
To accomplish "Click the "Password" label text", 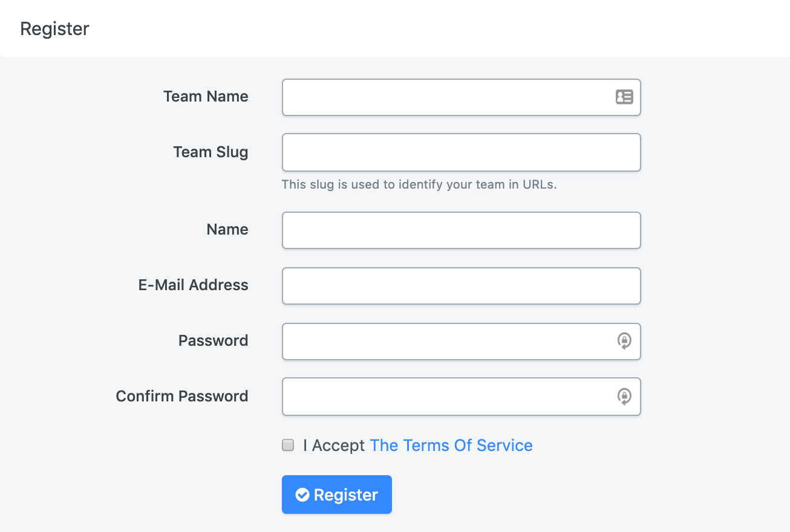I will (213, 341).
